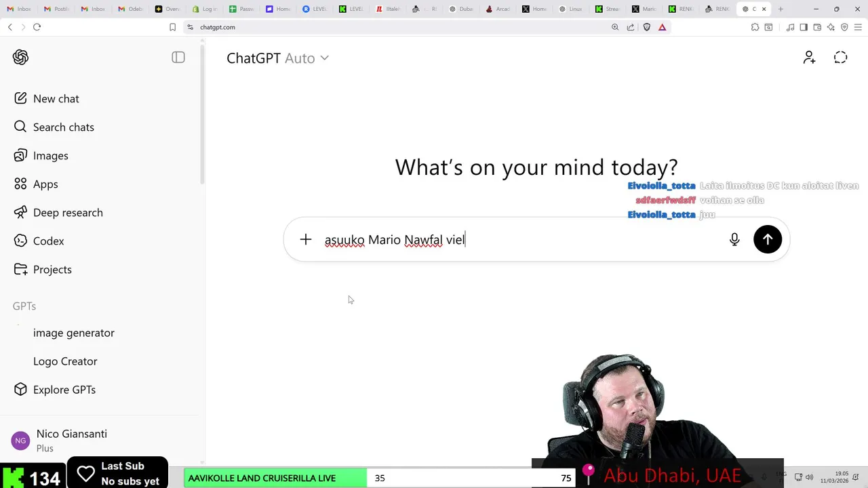The height and width of the screenshot is (488, 868).
Task: Collapse the sidebar with the panel icon
Action: tap(178, 58)
